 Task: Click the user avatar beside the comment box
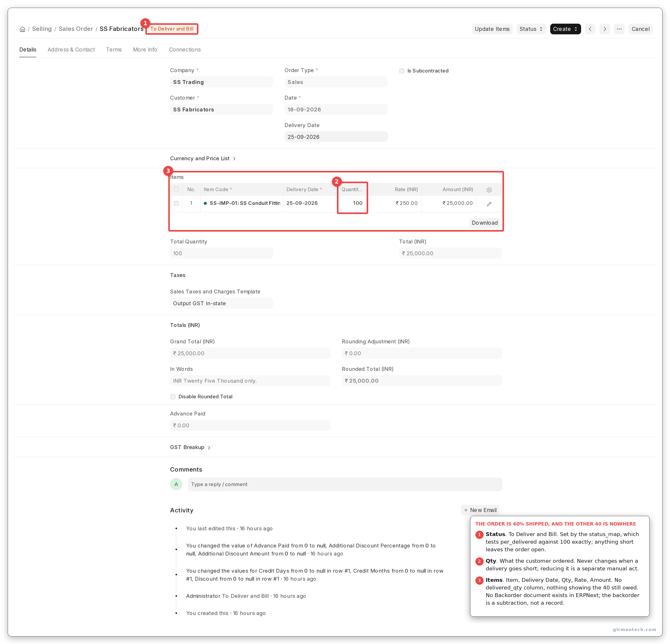176,484
